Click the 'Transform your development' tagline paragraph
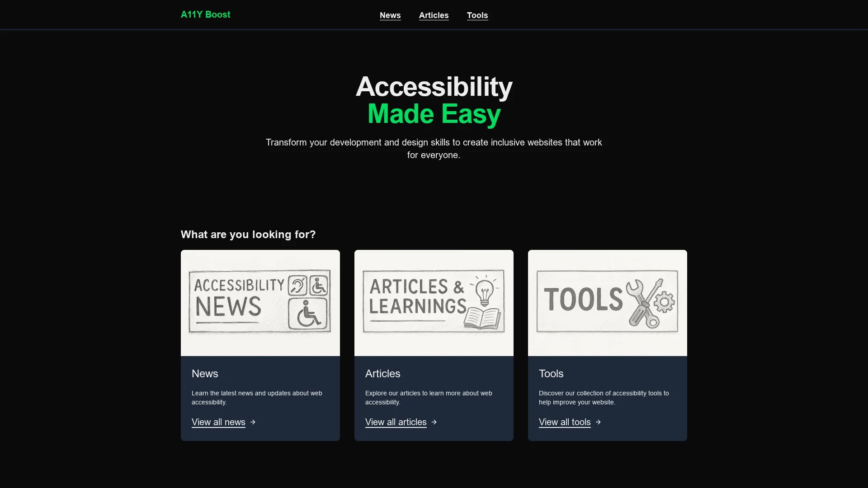This screenshot has width=868, height=488. pyautogui.click(x=434, y=149)
